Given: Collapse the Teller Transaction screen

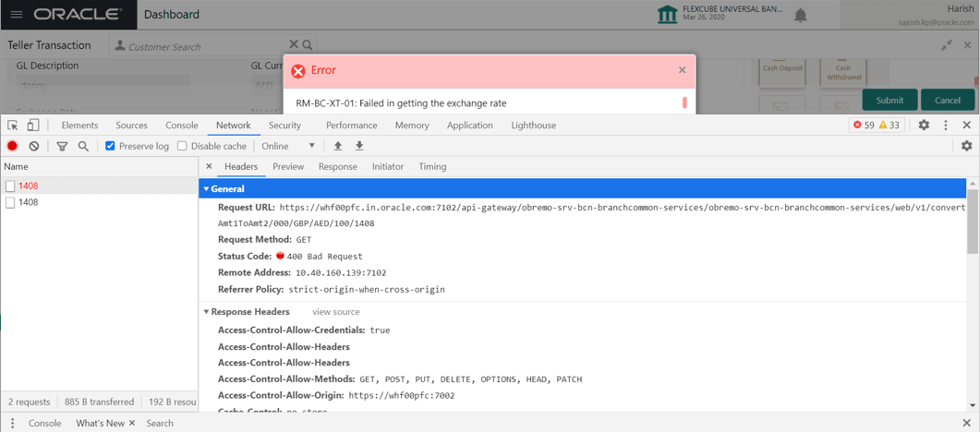Looking at the screenshot, I should tap(948, 45).
